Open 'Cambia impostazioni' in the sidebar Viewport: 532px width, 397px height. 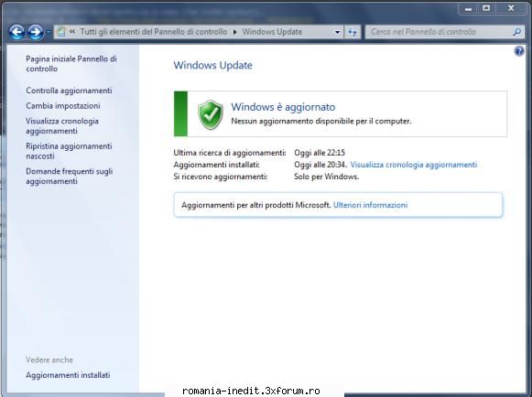pos(63,106)
